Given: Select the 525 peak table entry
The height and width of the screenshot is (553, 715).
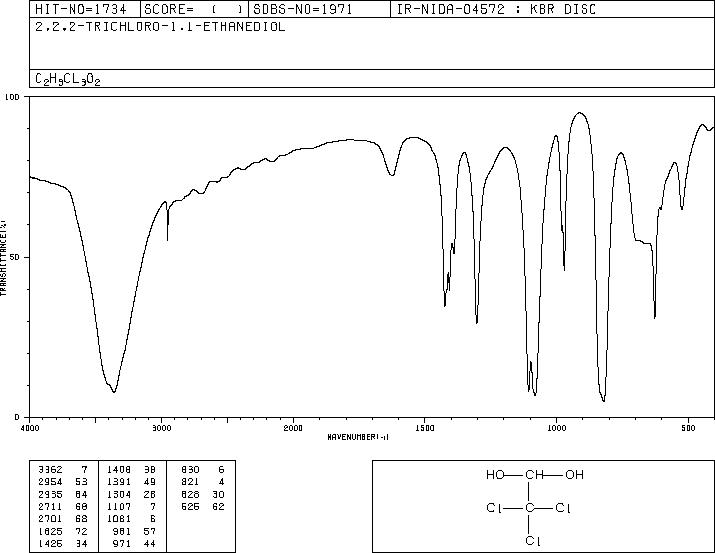Looking at the screenshot, I should tap(202, 507).
